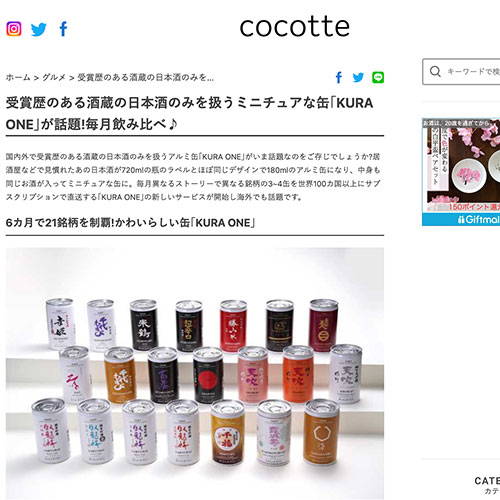500x500 pixels.
Task: Click the intro paragraph about KURA ONE
Action: coord(193,177)
